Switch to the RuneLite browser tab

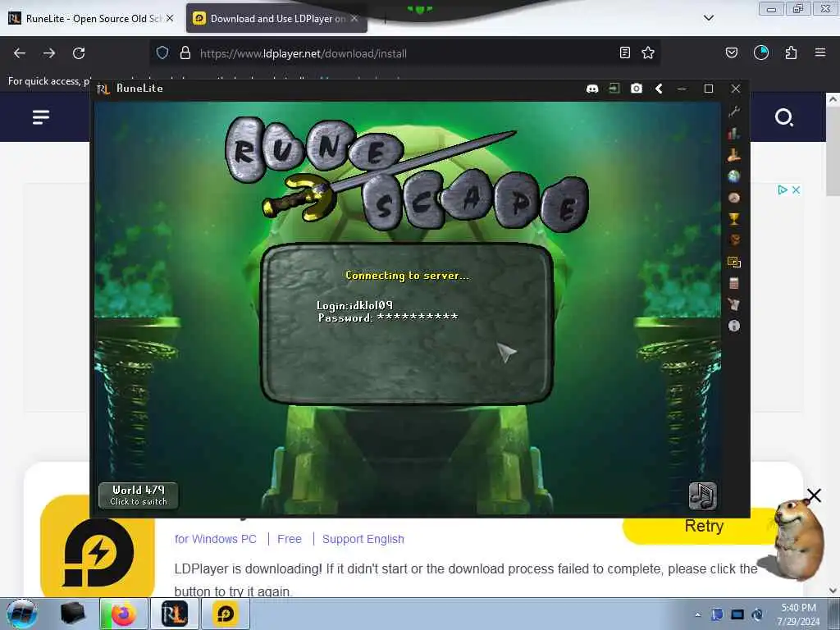coord(92,18)
